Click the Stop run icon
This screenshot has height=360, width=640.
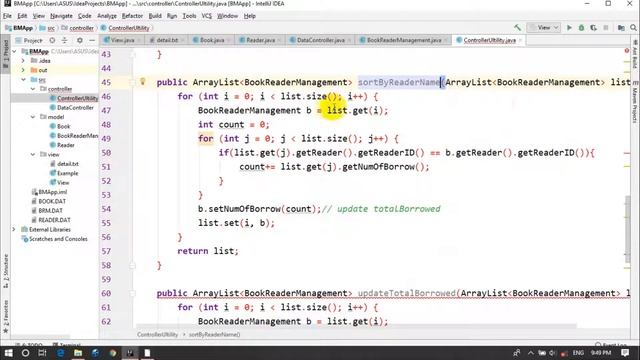pos(606,28)
